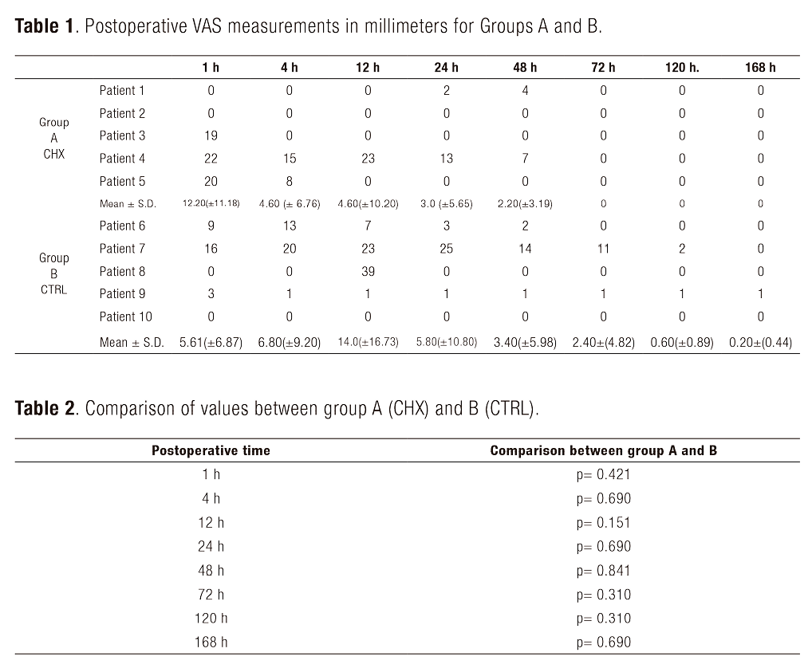812x668 pixels.
Task: Select the 168 h column header in Table 1
Action: 760,68
